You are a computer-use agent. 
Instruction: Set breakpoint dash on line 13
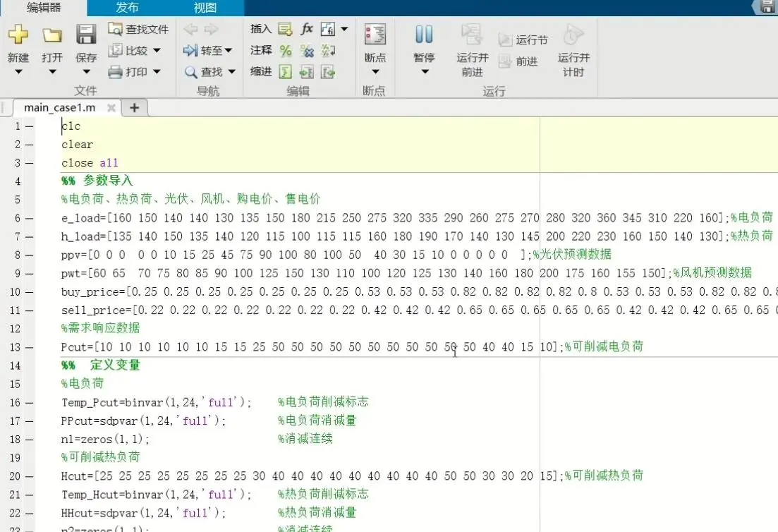30,347
